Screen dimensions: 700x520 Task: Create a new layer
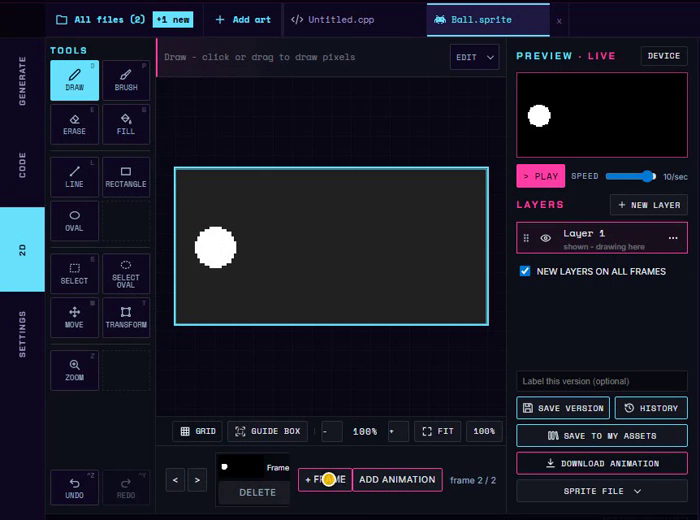(649, 205)
